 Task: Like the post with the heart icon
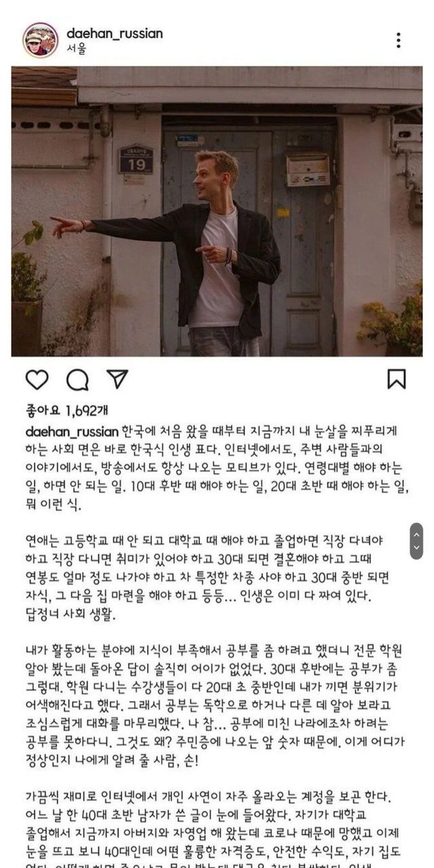37,379
